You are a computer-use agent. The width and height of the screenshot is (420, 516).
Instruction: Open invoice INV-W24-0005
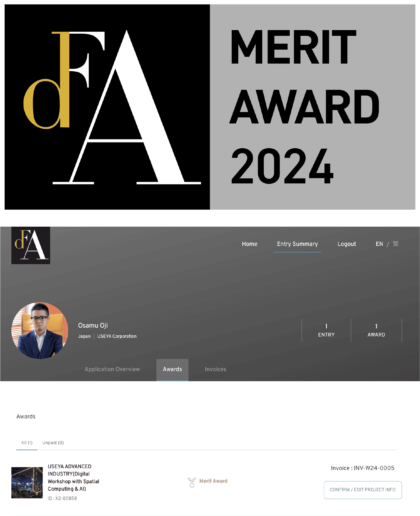click(x=362, y=468)
